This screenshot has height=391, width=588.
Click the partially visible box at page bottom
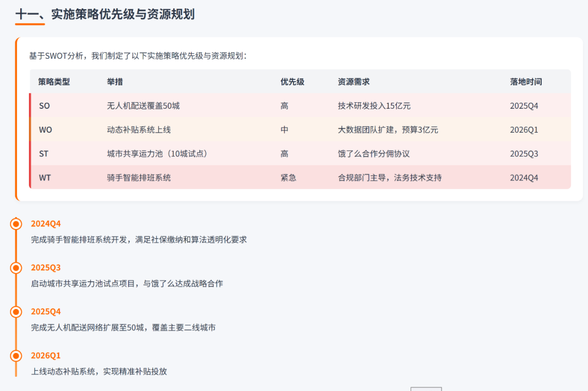click(x=426, y=389)
